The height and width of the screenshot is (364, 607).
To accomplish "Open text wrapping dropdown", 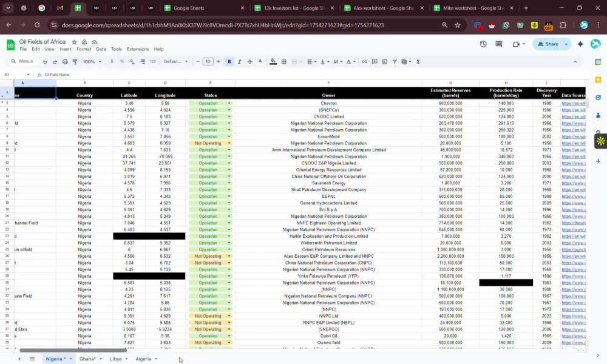I will [337, 61].
